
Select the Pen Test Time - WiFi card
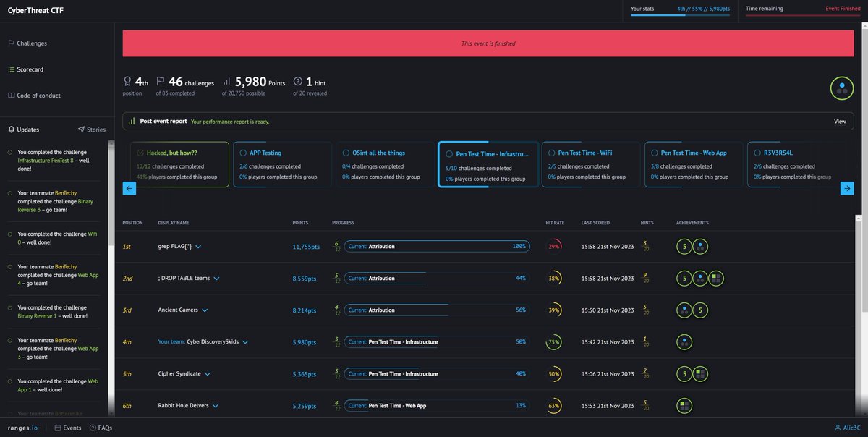pyautogui.click(x=591, y=164)
